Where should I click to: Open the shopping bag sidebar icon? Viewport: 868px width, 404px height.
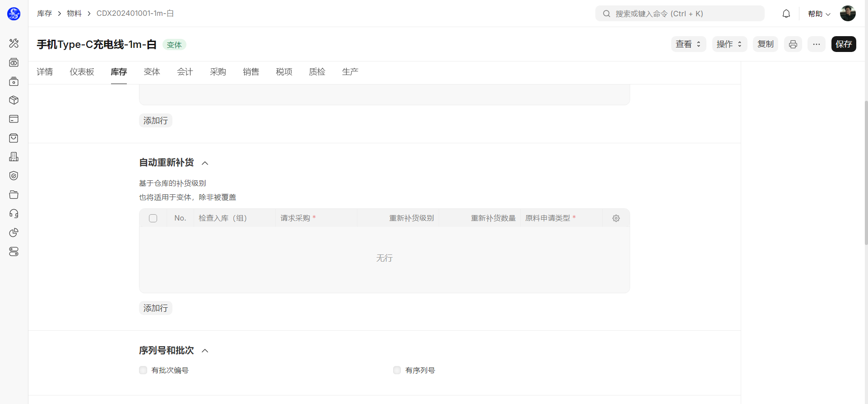coord(14,138)
